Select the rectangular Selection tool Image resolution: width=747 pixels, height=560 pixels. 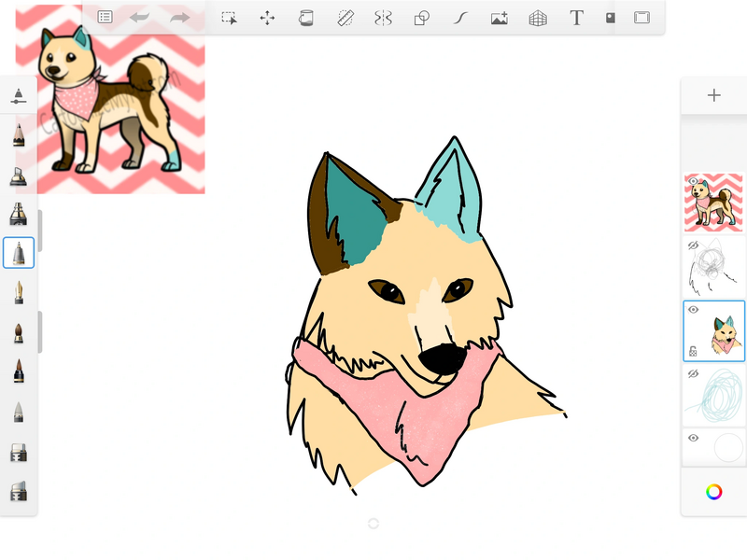(x=229, y=18)
